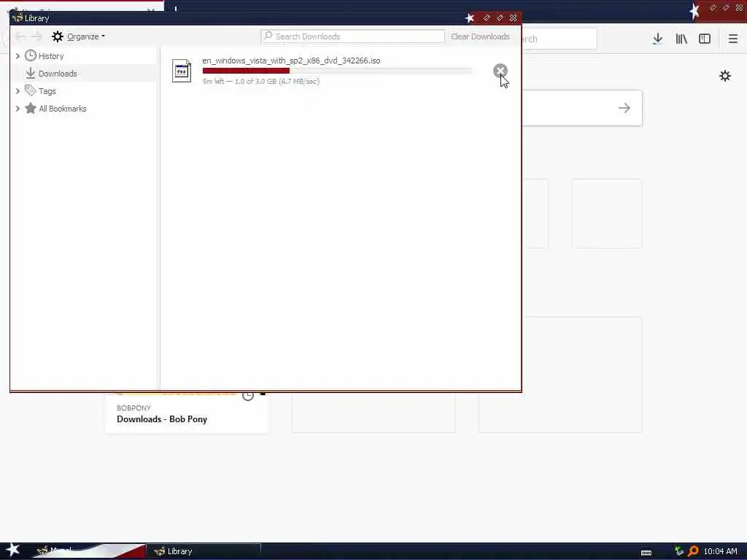Open Downloads - Bob Pony tile

point(187,414)
